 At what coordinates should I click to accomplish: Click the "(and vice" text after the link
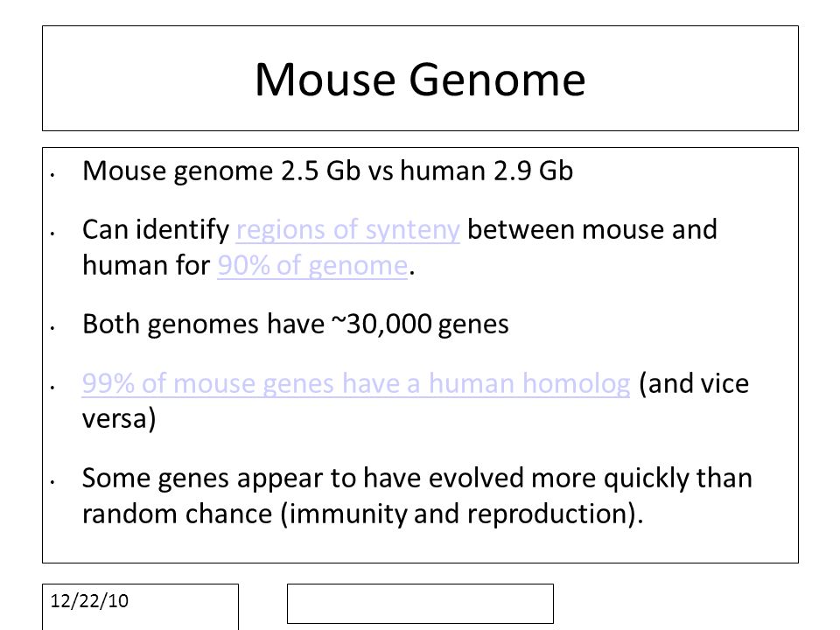(694, 384)
